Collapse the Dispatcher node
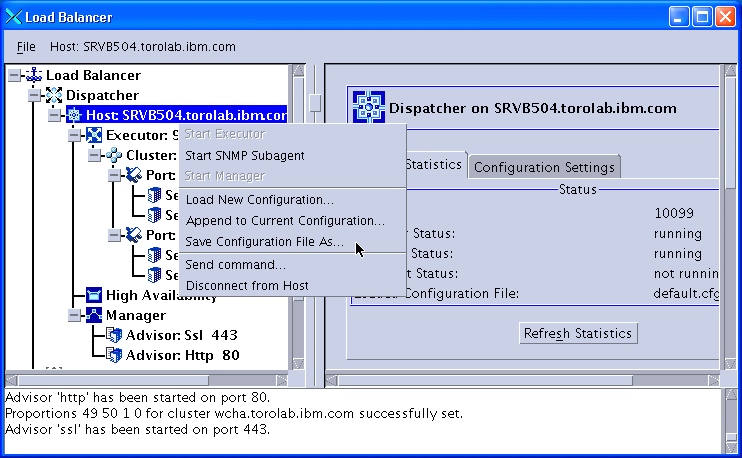 click(x=34, y=95)
